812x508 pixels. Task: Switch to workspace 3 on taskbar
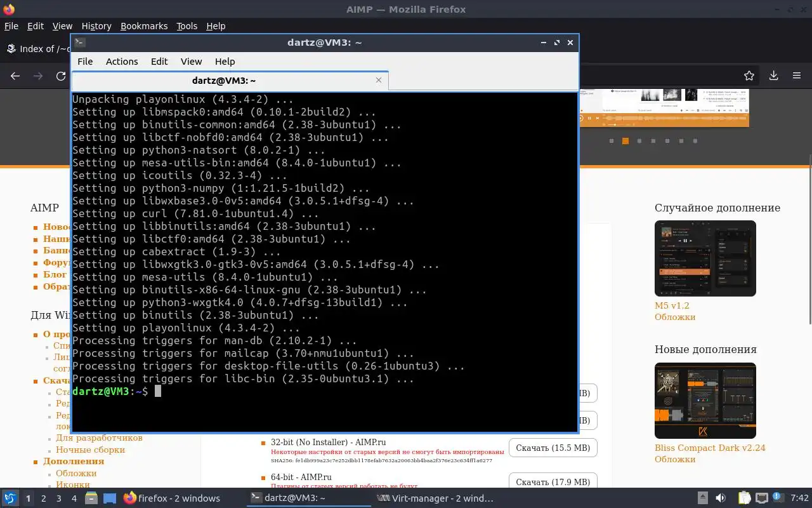(x=59, y=498)
